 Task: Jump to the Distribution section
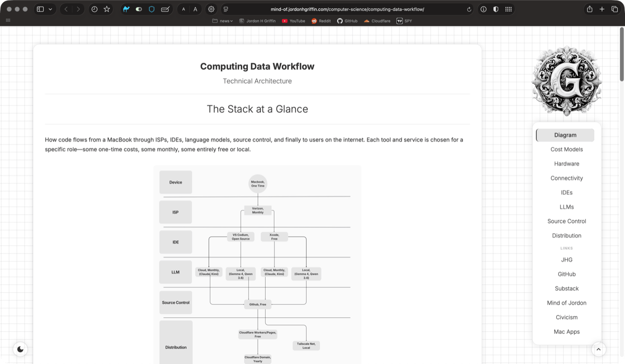(567, 235)
